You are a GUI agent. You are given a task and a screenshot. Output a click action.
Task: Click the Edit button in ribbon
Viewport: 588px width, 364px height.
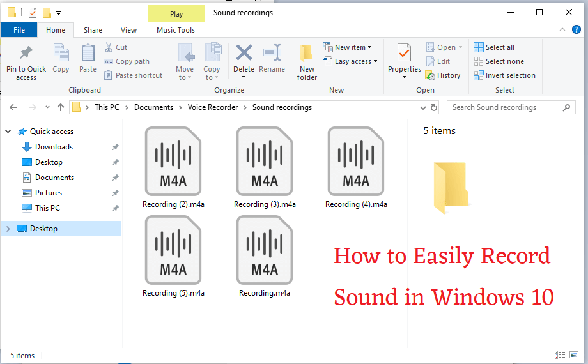(x=438, y=61)
